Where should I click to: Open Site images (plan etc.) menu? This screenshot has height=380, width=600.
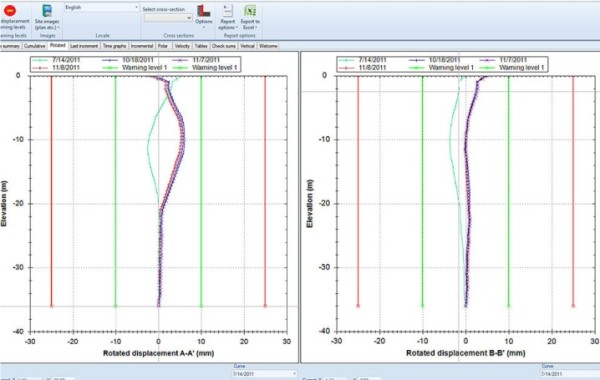47,18
